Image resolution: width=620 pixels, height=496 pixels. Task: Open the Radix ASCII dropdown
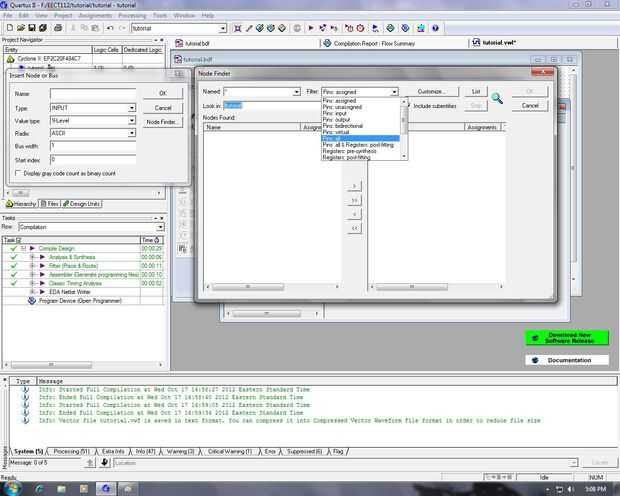pyautogui.click(x=132, y=133)
